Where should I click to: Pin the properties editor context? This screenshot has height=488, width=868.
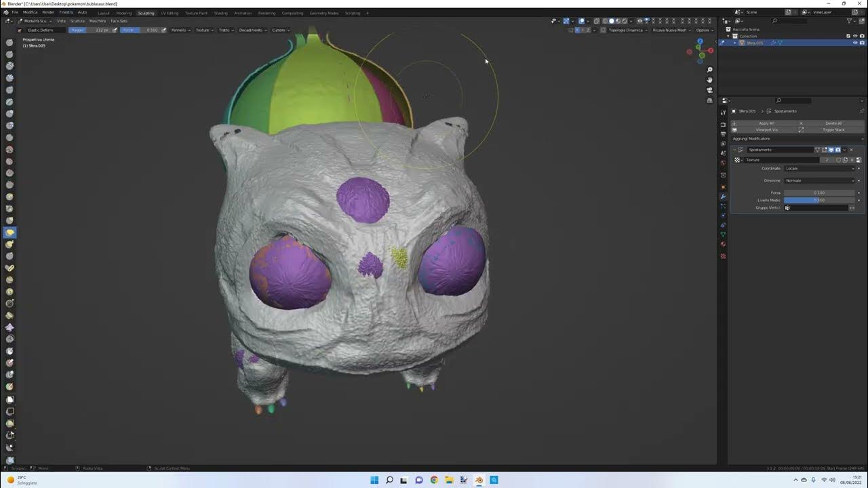pos(862,111)
